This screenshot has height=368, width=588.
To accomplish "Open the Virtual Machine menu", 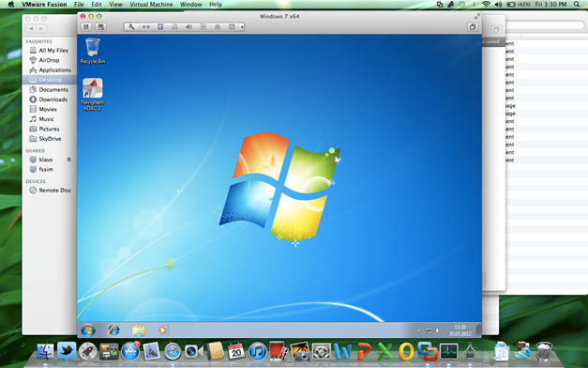I will pyautogui.click(x=151, y=5).
